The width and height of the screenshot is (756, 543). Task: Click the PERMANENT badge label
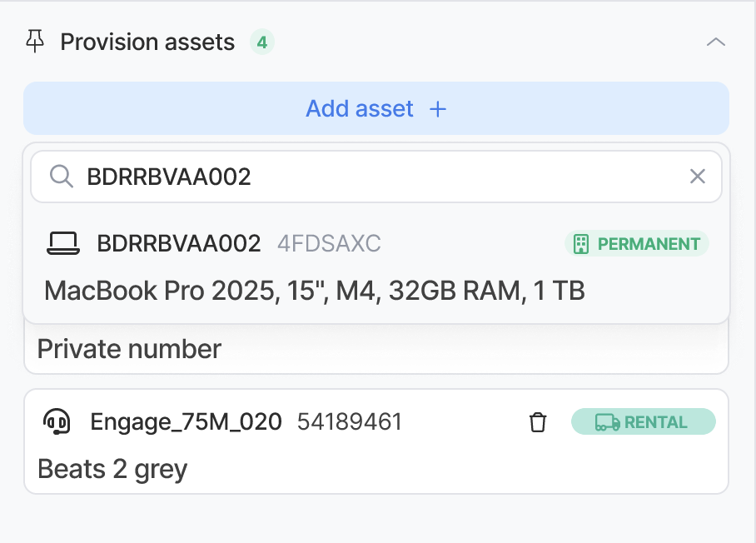(649, 244)
